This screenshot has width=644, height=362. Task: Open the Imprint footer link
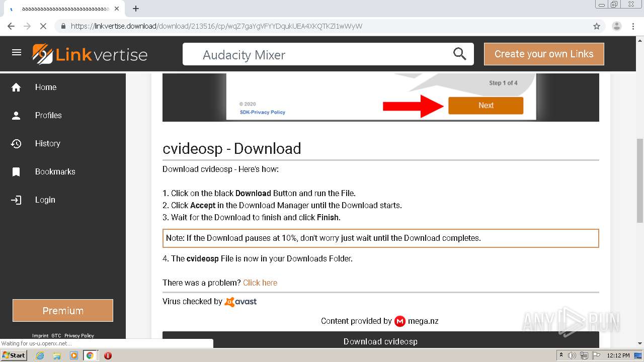click(x=40, y=336)
